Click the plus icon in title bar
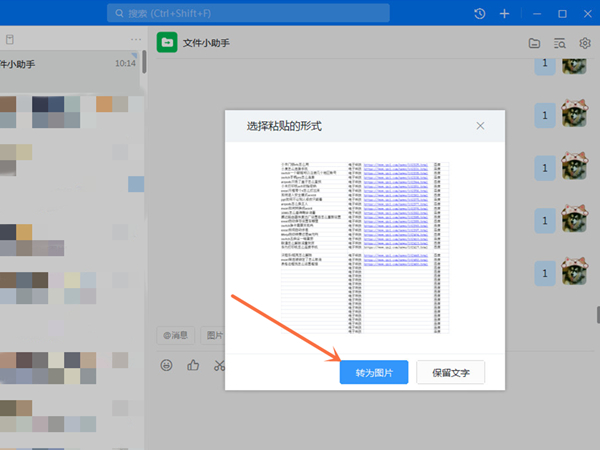 click(505, 14)
